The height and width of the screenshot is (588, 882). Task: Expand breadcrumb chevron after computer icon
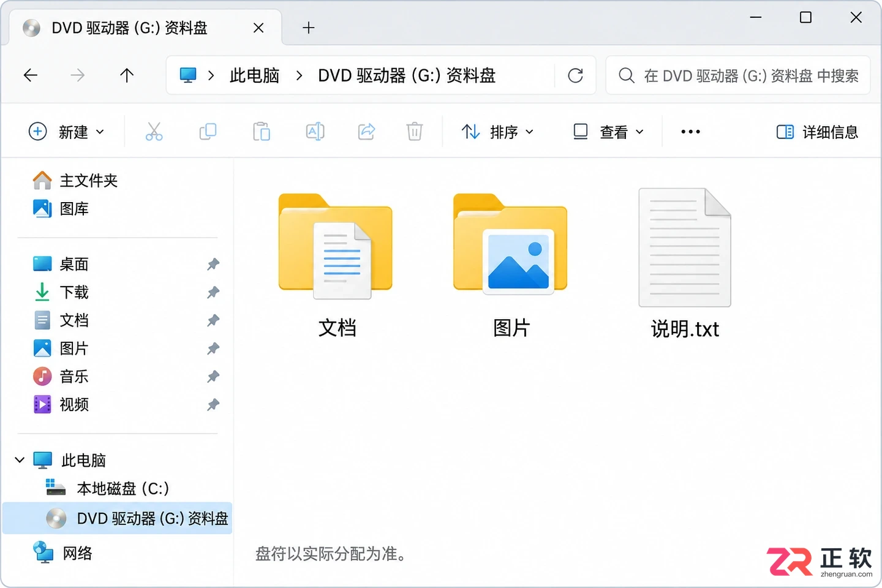tap(211, 75)
